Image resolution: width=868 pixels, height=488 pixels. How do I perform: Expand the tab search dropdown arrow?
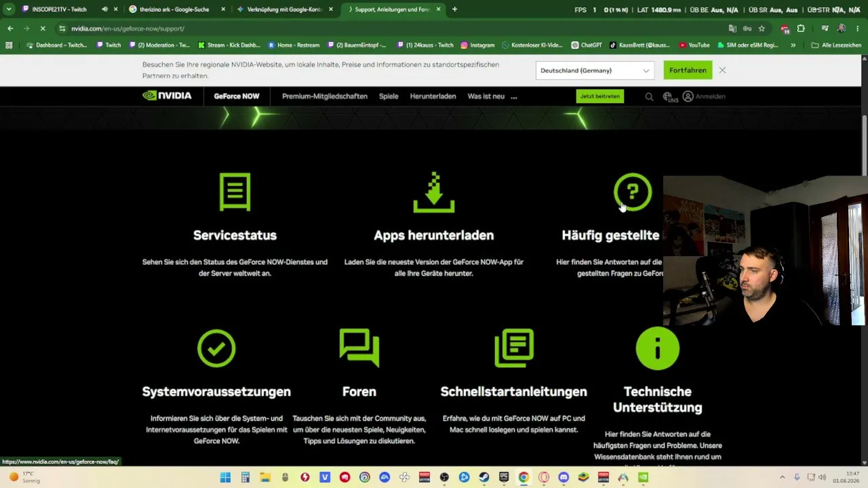tap(9, 9)
